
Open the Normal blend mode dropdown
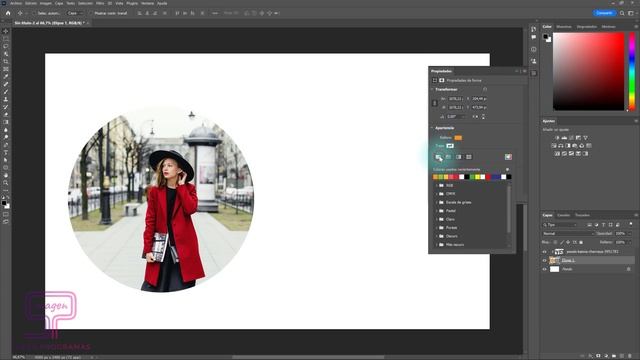pos(568,234)
